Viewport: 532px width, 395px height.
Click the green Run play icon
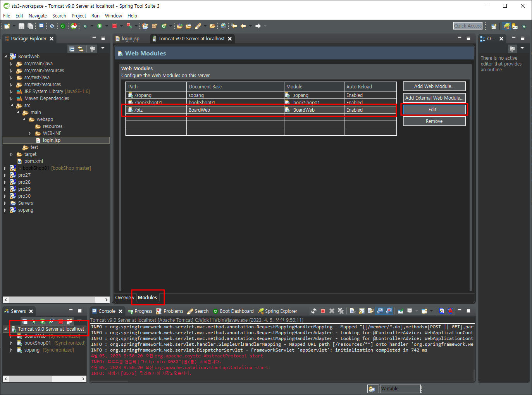click(100, 26)
